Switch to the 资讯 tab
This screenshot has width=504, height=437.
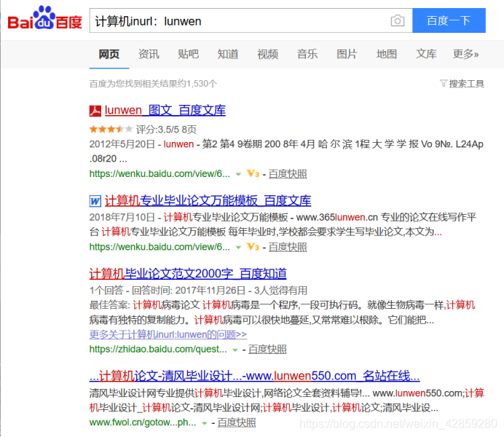coord(149,54)
